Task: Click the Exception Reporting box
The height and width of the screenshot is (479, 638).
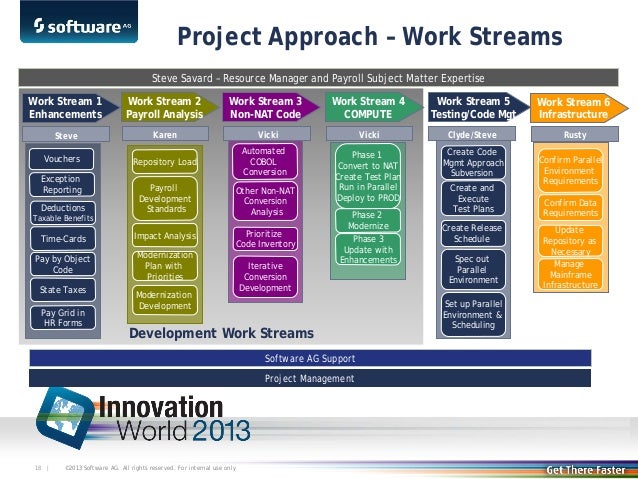Action: coord(62,184)
